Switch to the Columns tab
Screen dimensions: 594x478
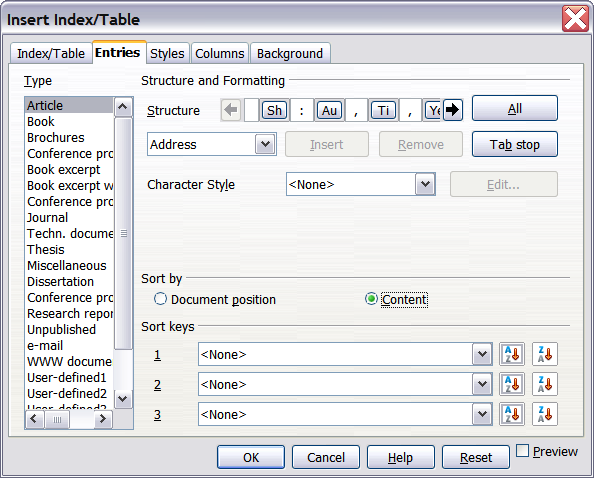pyautogui.click(x=220, y=53)
